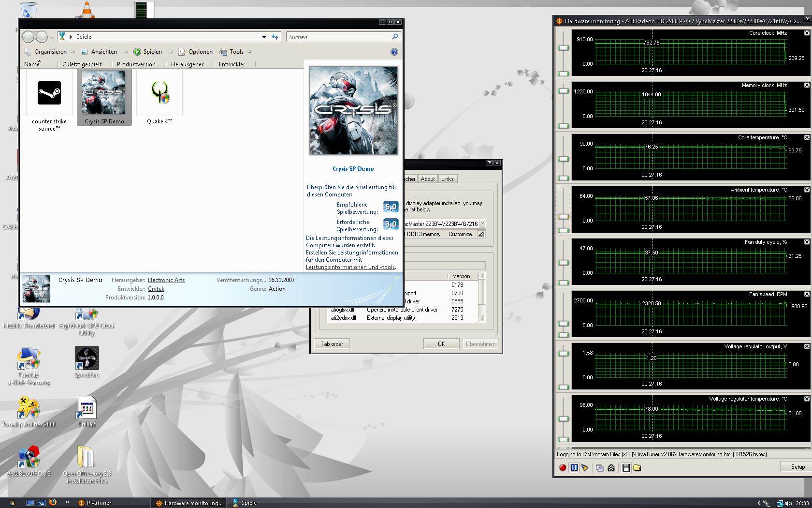
Task: Click the 5,0 recommended rating badge
Action: [391, 207]
